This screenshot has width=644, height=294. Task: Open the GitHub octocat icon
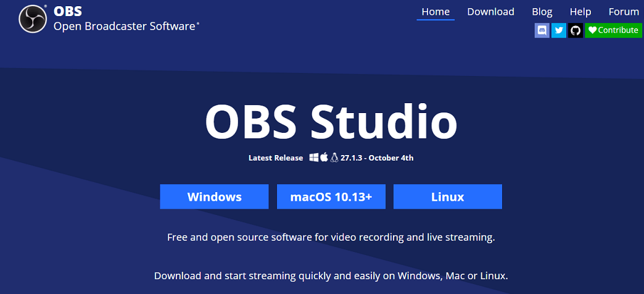(x=576, y=30)
